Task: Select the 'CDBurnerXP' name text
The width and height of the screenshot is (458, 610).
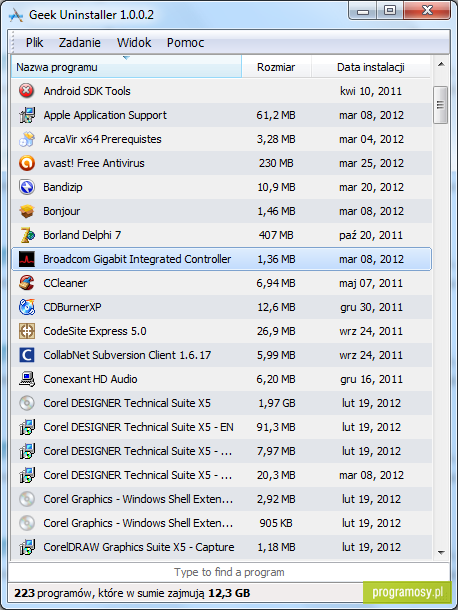Action: (72, 307)
